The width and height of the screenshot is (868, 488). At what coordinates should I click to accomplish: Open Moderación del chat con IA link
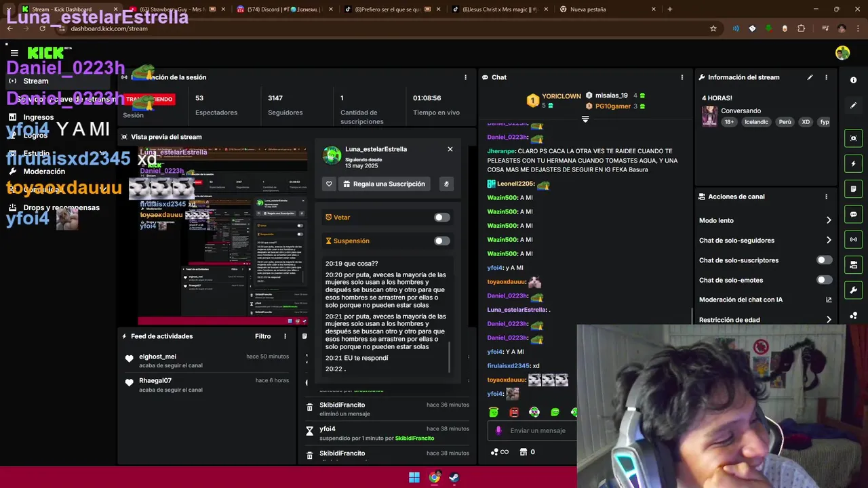pyautogui.click(x=829, y=300)
